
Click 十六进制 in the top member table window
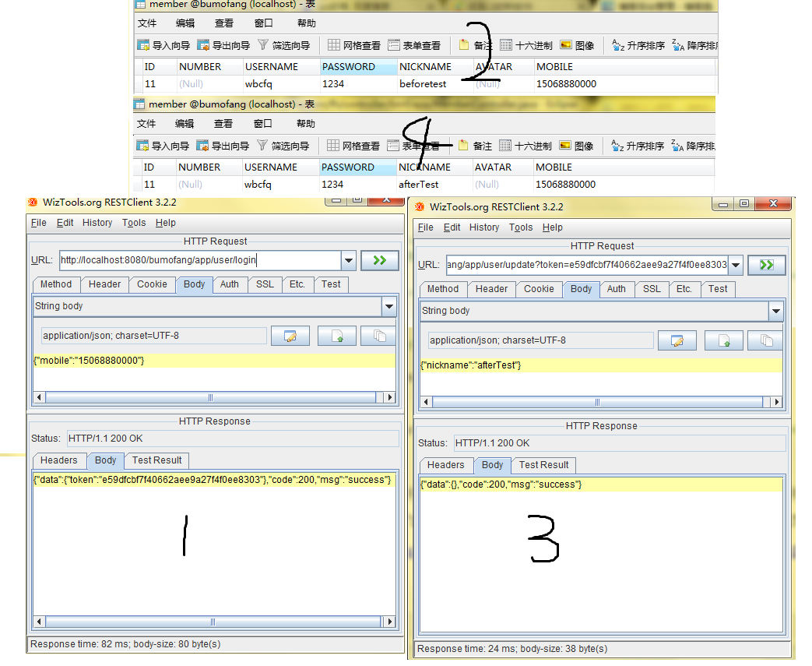(526, 46)
